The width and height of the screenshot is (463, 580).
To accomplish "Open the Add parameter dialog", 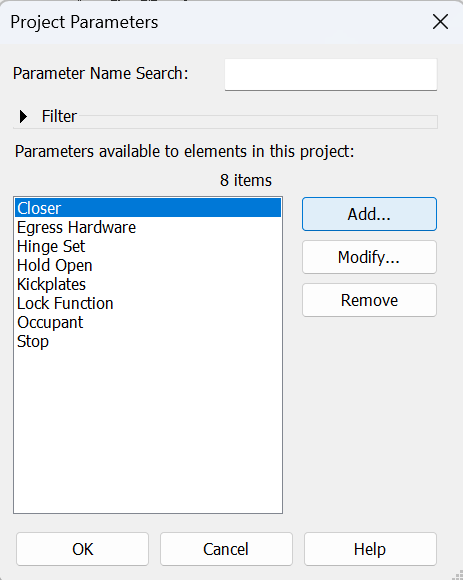I will point(369,214).
